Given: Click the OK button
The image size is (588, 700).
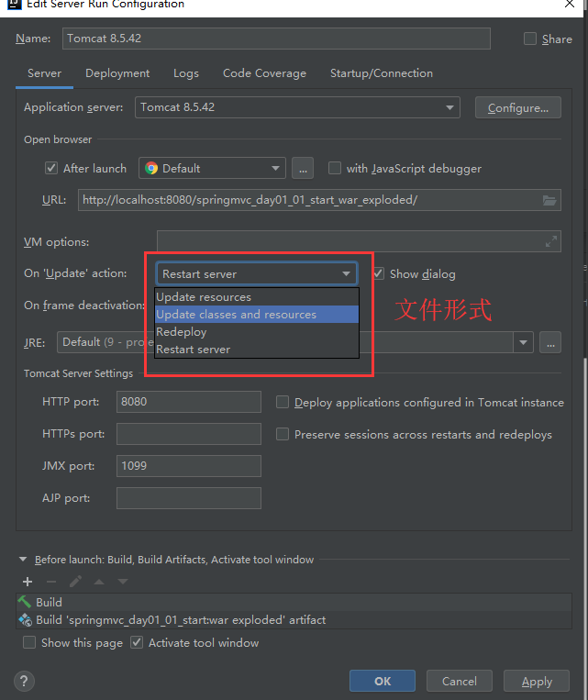Looking at the screenshot, I should click(x=383, y=682).
